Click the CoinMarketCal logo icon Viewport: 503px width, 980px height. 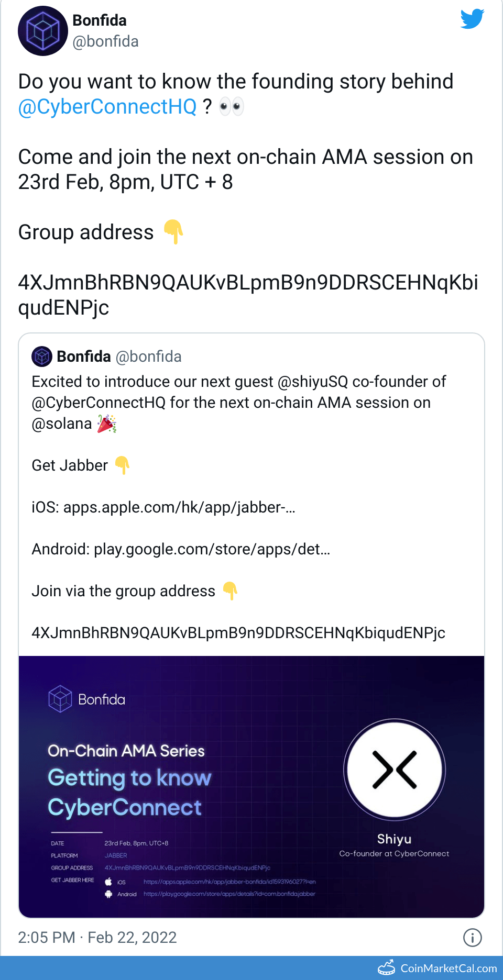[x=387, y=968]
